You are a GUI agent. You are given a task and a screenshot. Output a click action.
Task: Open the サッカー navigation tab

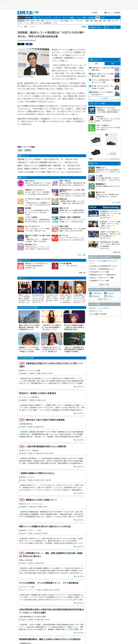tap(49, 18)
